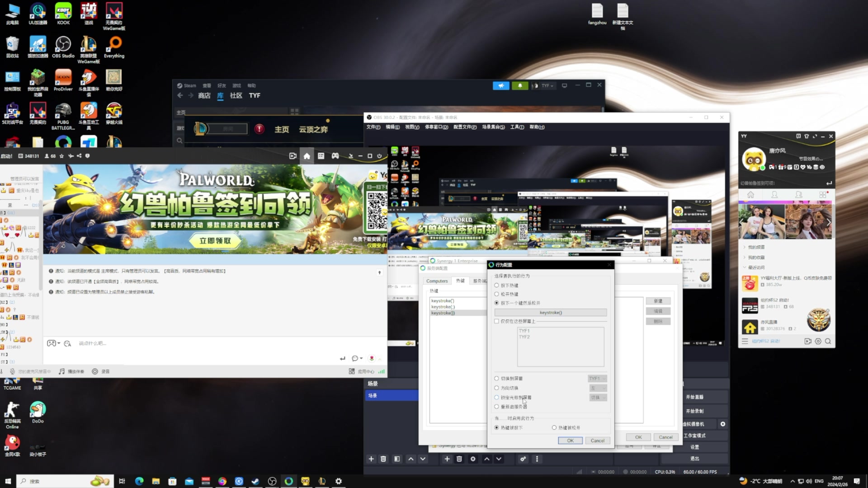Image resolution: width=868 pixels, height=488 pixels.
Task: Select the 按下热键 radio option
Action: 497,285
